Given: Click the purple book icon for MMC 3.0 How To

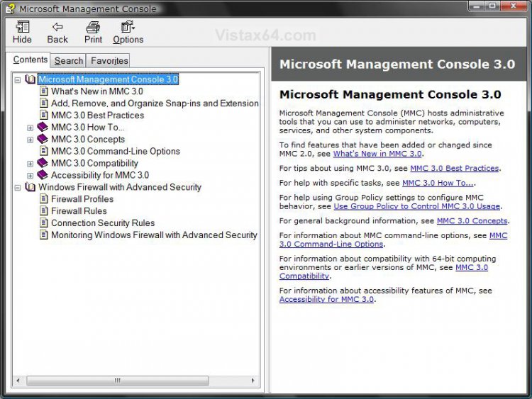Looking at the screenshot, I should point(43,127).
